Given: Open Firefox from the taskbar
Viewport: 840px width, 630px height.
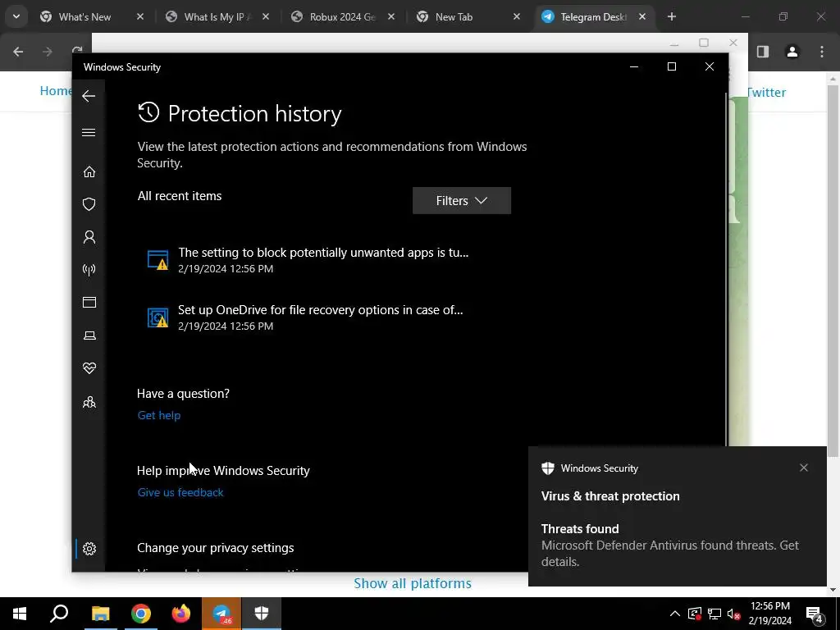Looking at the screenshot, I should 180,614.
